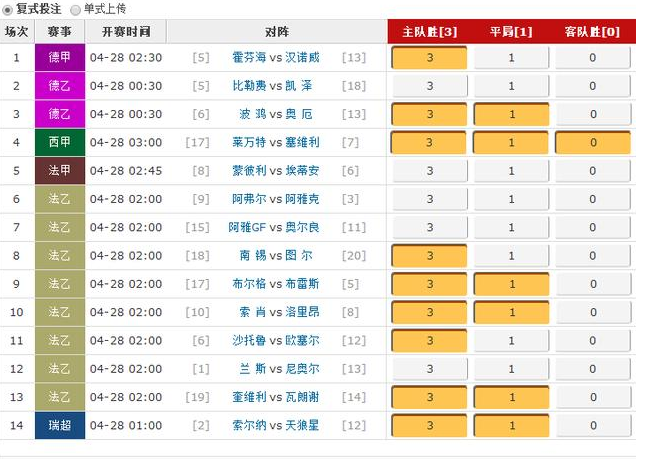Select the 复式投注 radio option
This screenshot has height=459, width=653.
click(x=7, y=10)
